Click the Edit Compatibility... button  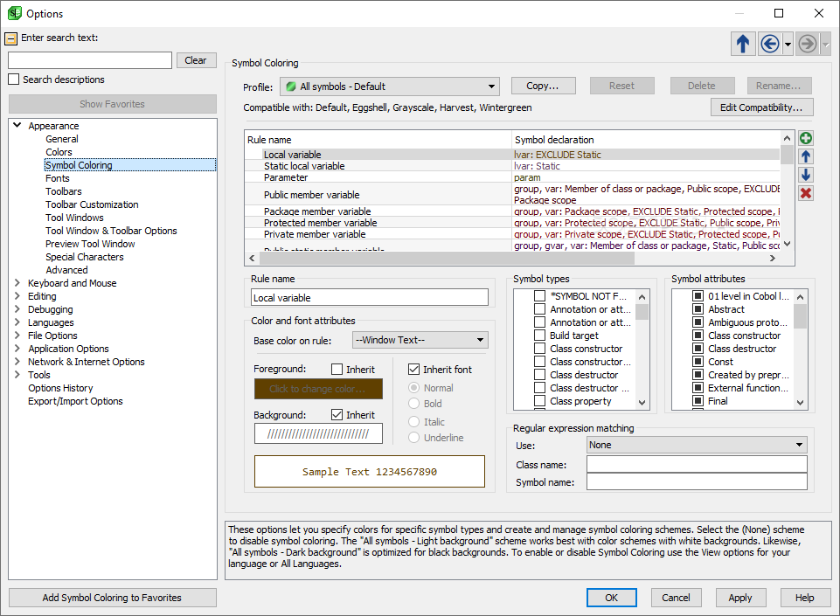[762, 107]
